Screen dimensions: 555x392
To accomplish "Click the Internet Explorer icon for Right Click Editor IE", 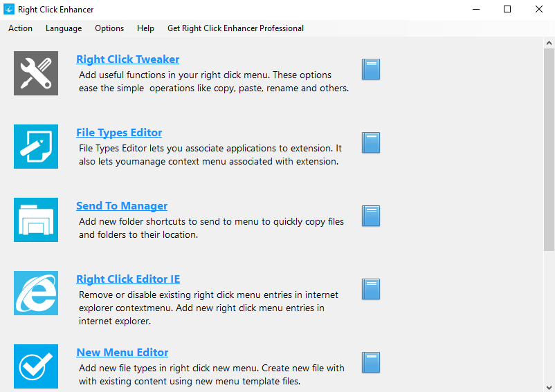I will (x=36, y=293).
